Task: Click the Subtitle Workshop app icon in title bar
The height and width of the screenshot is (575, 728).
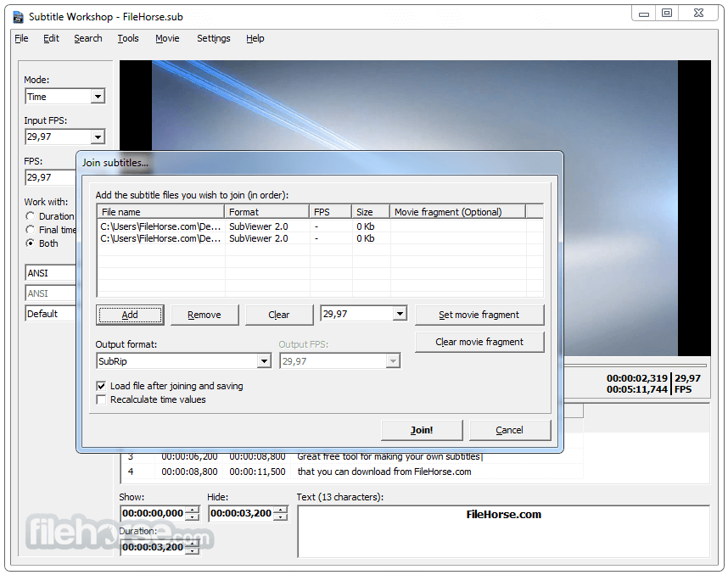Action: click(x=18, y=17)
